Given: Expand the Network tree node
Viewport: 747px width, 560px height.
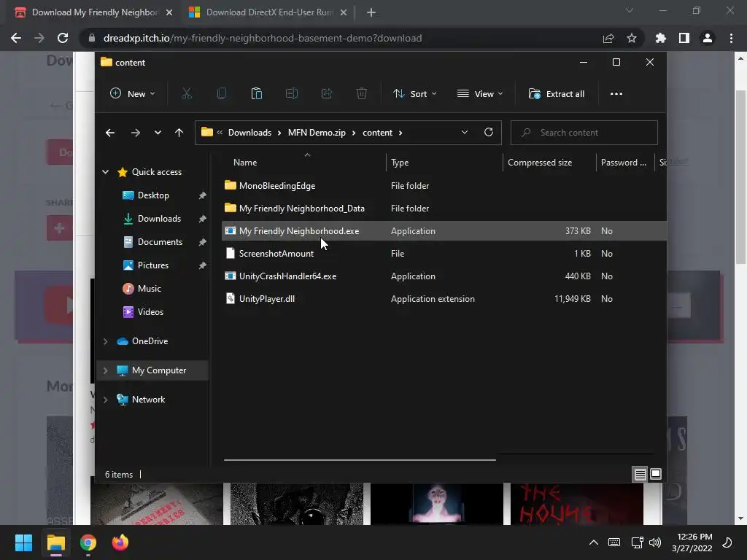Looking at the screenshot, I should point(105,400).
